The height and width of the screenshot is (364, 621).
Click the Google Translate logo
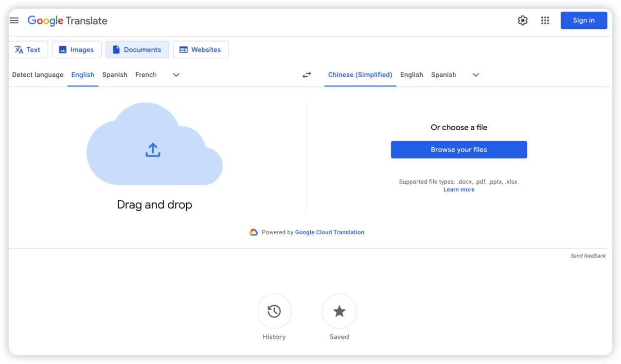pos(67,20)
